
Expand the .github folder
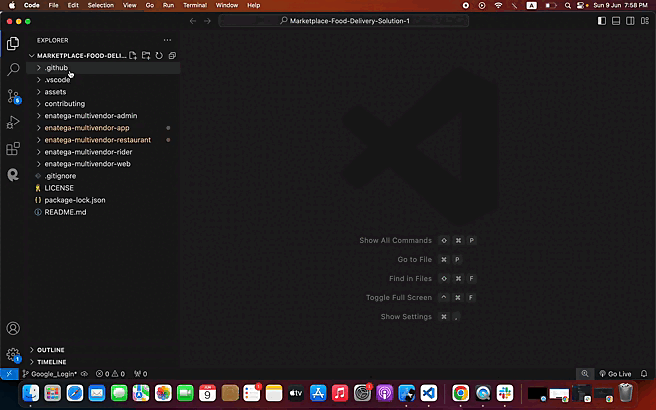(x=56, y=68)
